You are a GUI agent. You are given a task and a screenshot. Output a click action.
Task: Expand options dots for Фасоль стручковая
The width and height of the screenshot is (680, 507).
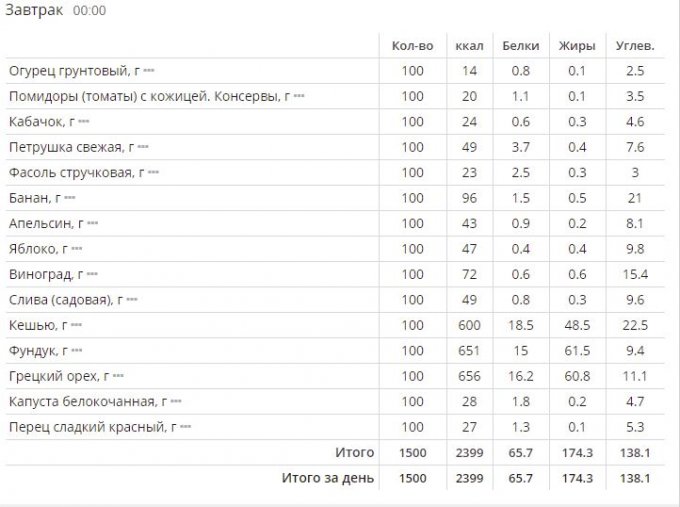point(153,173)
